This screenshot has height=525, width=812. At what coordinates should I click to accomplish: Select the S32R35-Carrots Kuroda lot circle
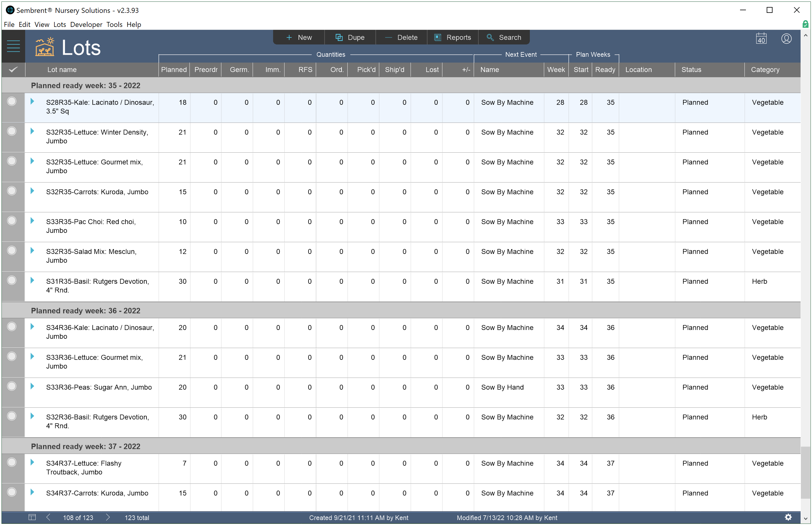12,191
